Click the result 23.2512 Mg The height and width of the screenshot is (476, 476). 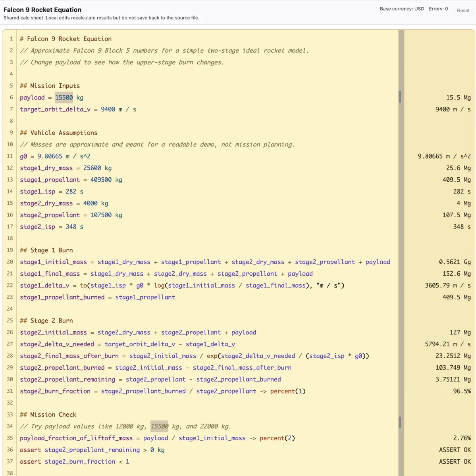click(x=453, y=356)
